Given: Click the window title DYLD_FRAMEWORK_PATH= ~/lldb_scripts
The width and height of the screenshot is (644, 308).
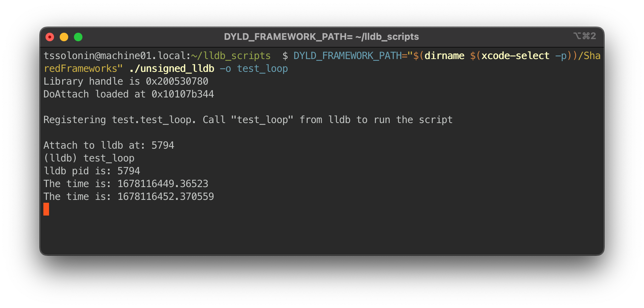Looking at the screenshot, I should click(321, 36).
